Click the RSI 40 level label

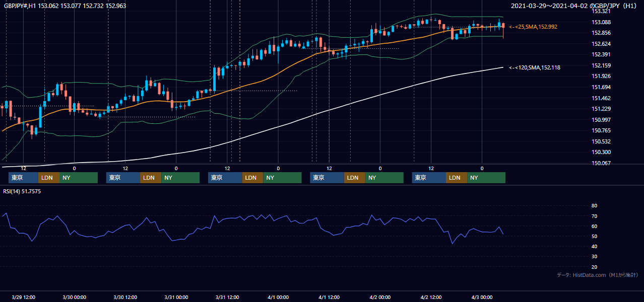[x=594, y=246]
